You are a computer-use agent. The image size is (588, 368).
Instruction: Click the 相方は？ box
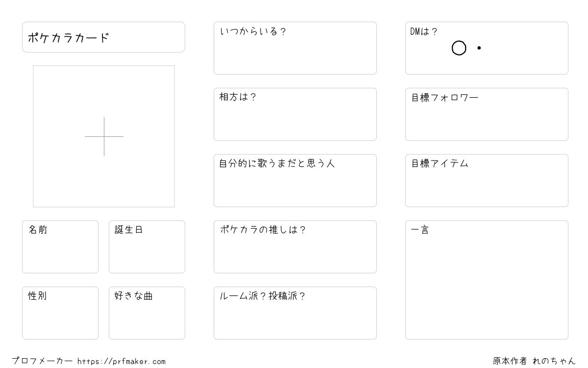[x=295, y=114]
